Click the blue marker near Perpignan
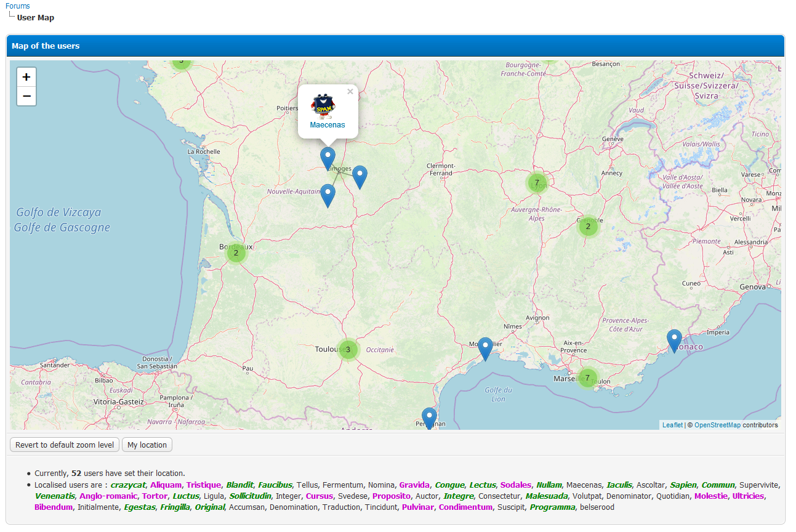 (x=429, y=417)
